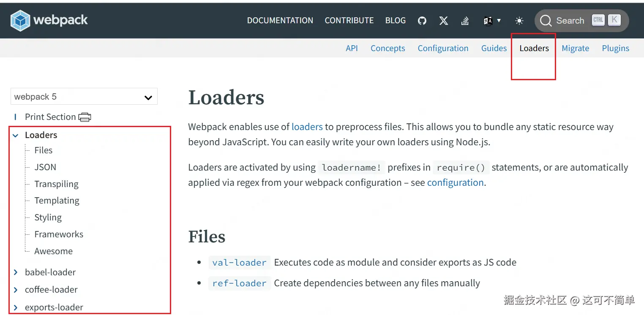This screenshot has width=644, height=315.
Task: Open the X (Twitter) icon
Action: [444, 21]
